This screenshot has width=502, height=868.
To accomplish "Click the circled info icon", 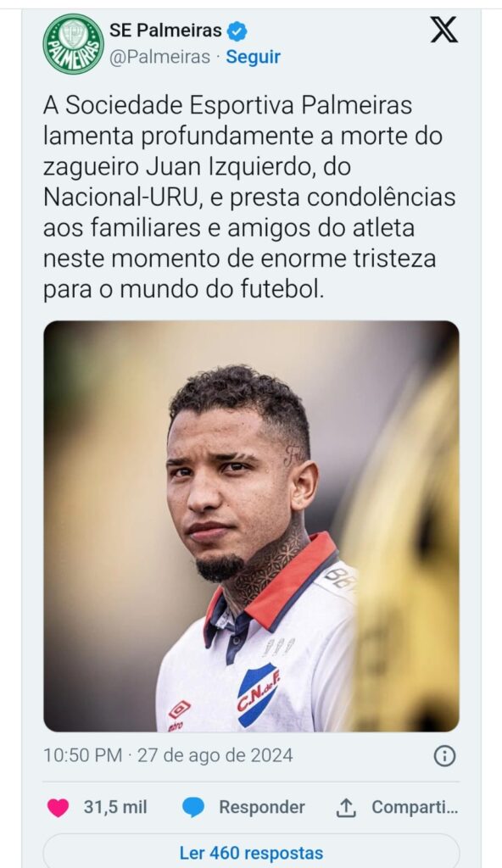I will pyautogui.click(x=444, y=755).
